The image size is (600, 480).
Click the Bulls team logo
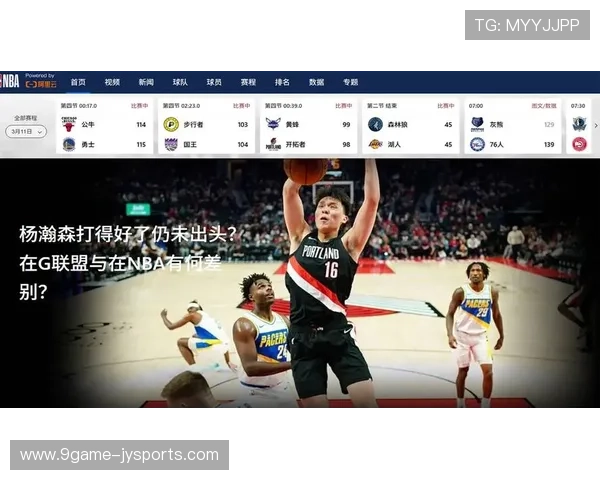(68, 124)
